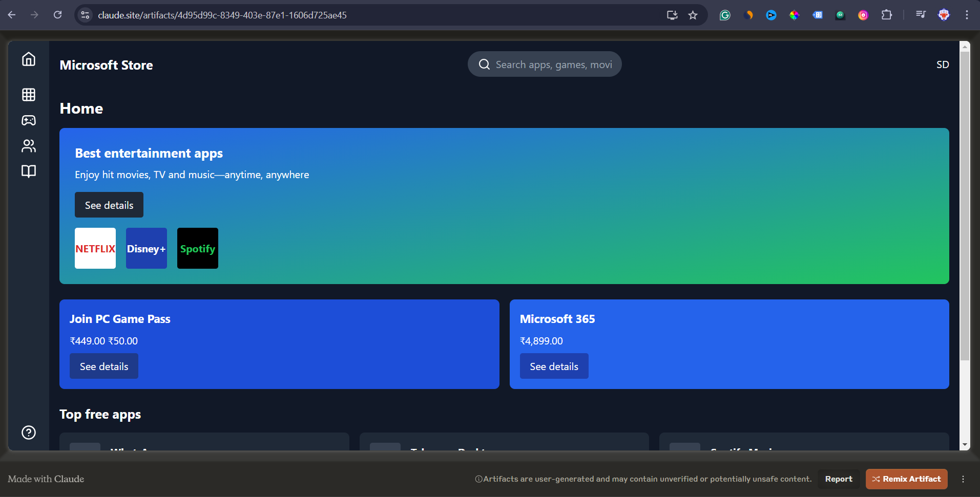Click the Microsoft Store title
Screen dimensions: 980x497
pos(106,65)
